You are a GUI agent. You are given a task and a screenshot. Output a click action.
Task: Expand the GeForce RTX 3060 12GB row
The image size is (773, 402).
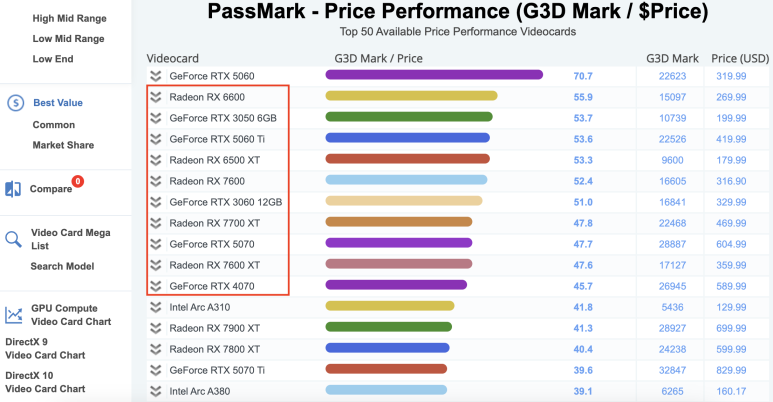point(156,202)
